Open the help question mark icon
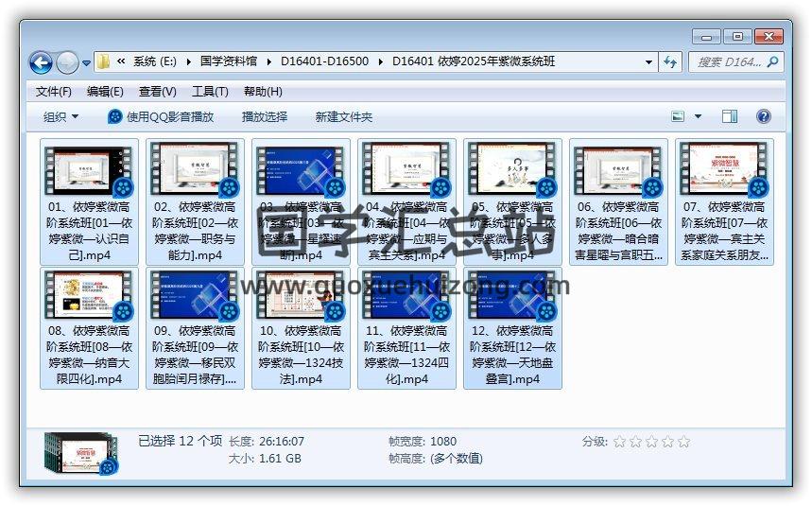The image size is (812, 506). point(764,116)
